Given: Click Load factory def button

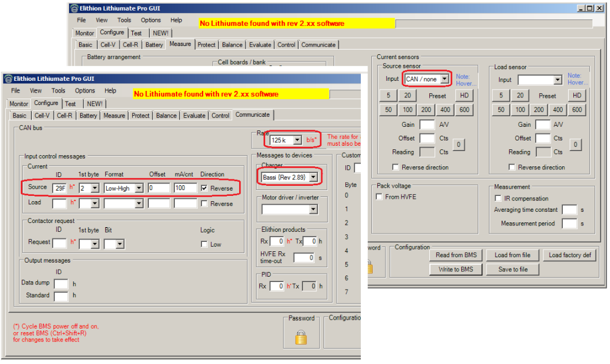Looking at the screenshot, I should 569,255.
